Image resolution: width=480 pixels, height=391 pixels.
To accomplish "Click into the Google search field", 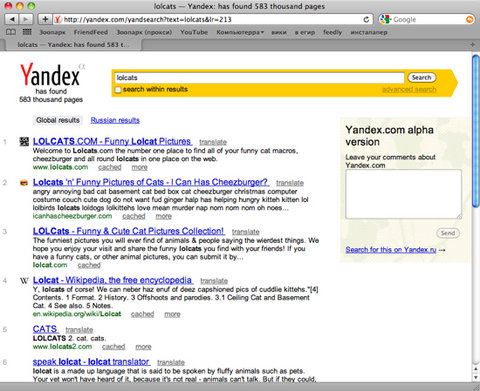I will pyautogui.click(x=428, y=19).
